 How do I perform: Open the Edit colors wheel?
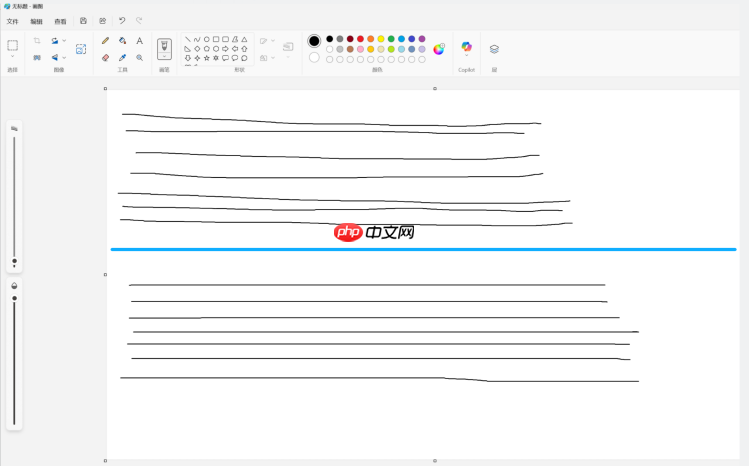click(439, 49)
